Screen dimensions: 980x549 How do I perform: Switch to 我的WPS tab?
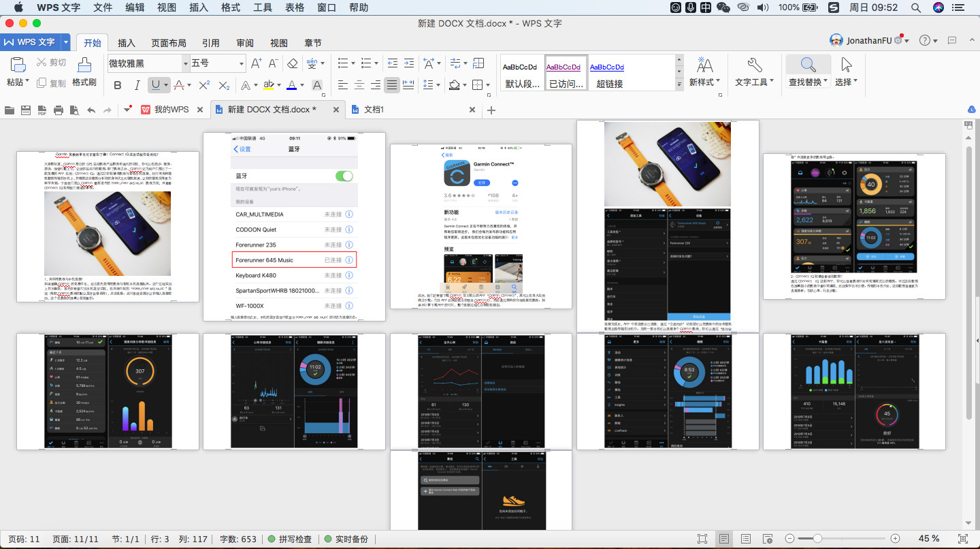point(171,110)
